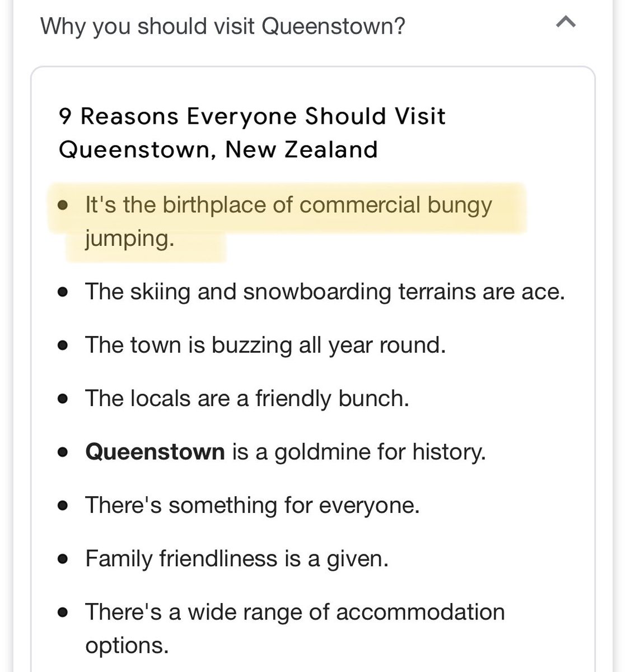The image size is (626, 672).
Task: Click the 'Why you should visit Queenstown?' question
Action: click(x=222, y=26)
